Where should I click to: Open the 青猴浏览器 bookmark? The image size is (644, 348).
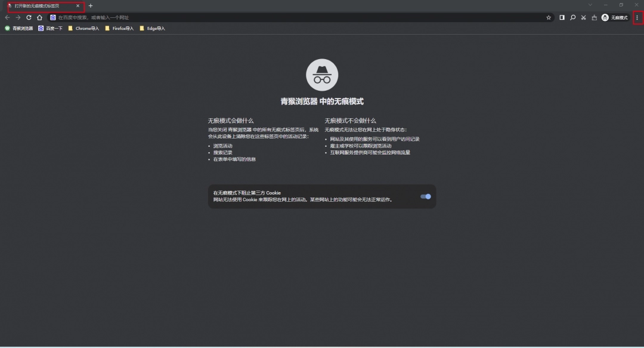(x=19, y=29)
